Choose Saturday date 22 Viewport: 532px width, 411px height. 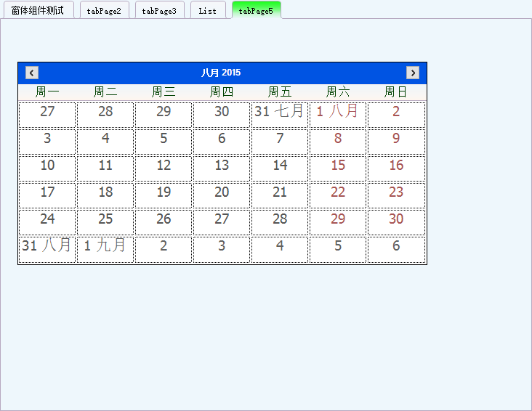338,195
